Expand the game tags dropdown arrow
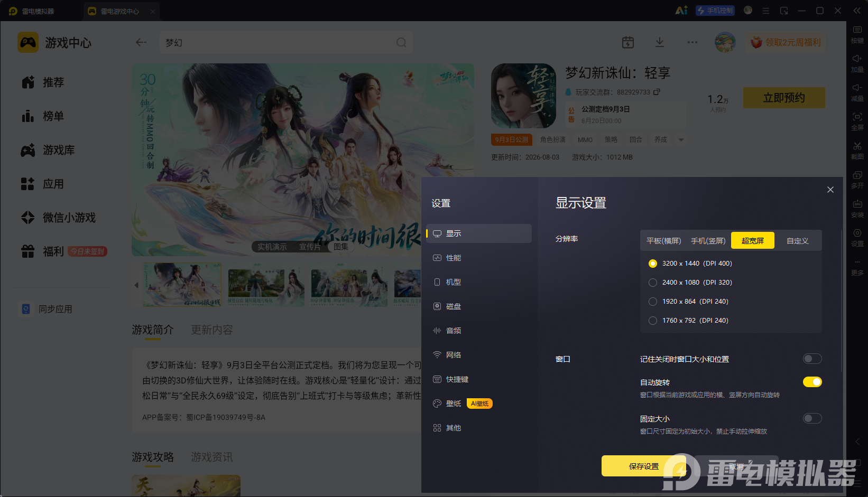 pyautogui.click(x=681, y=140)
